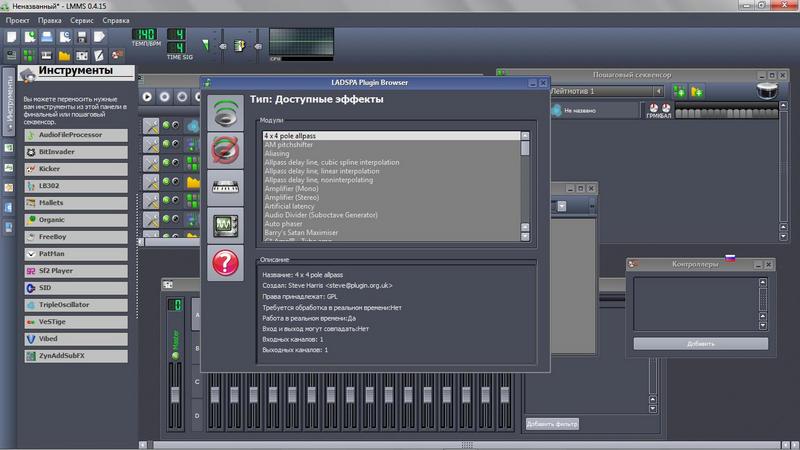The width and height of the screenshot is (800, 450).
Task: Solo the first track in Song Editor
Action: pyautogui.click(x=175, y=125)
